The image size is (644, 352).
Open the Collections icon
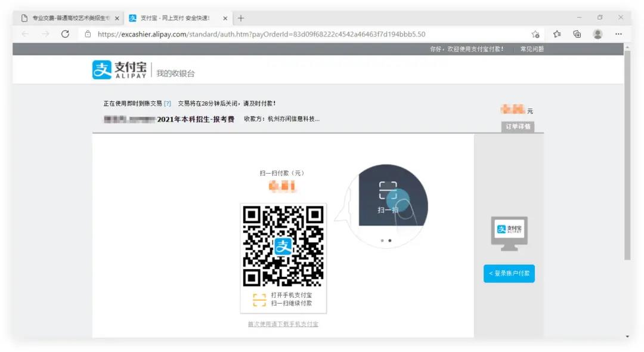coord(577,34)
